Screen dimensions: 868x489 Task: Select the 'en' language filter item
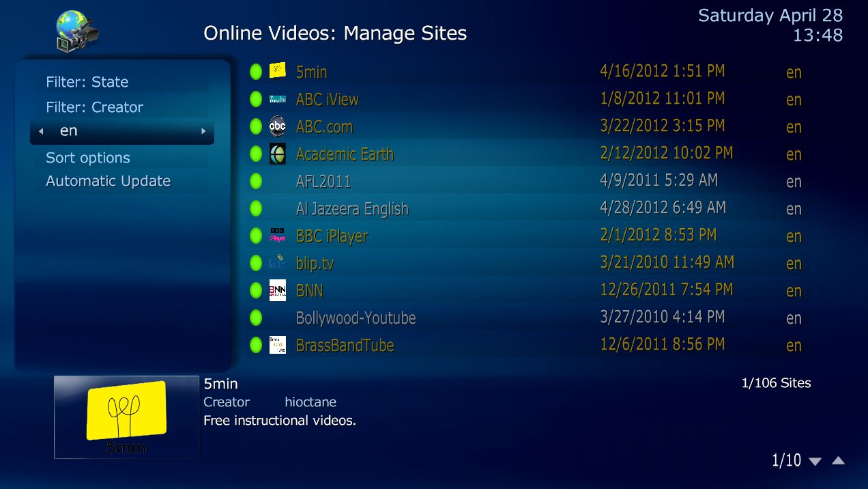click(x=122, y=132)
